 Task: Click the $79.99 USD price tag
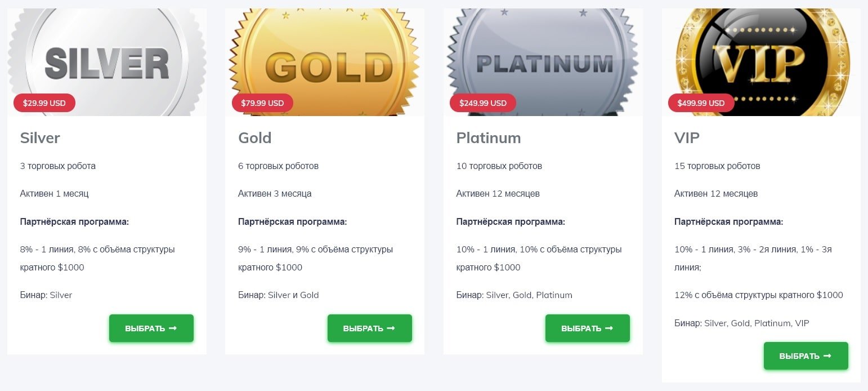click(x=262, y=103)
